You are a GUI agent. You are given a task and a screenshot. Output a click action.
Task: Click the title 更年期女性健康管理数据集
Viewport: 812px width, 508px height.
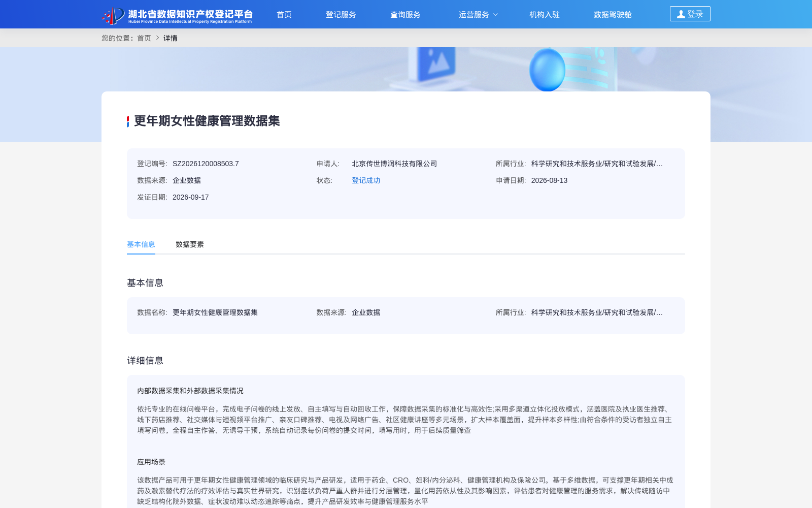coord(207,121)
